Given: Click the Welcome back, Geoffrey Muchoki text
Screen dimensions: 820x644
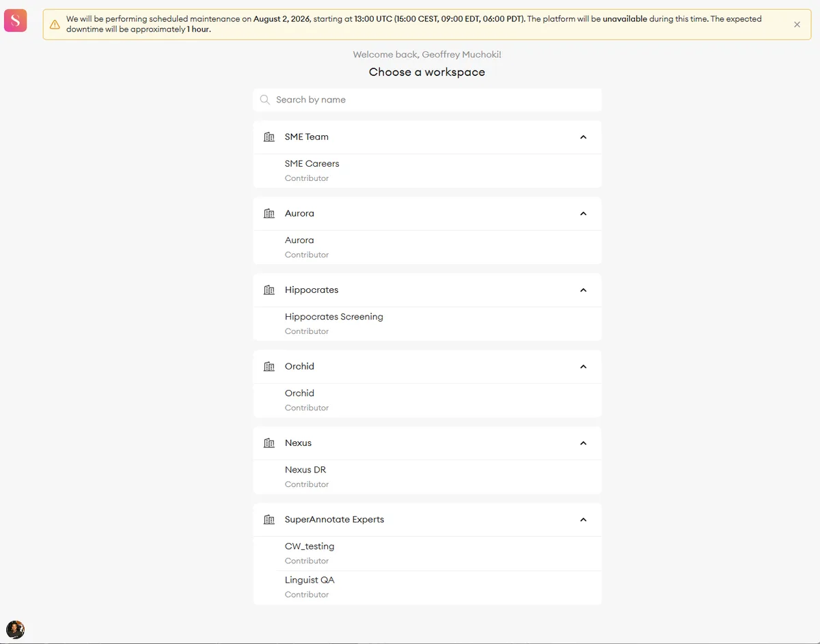Looking at the screenshot, I should (x=427, y=55).
